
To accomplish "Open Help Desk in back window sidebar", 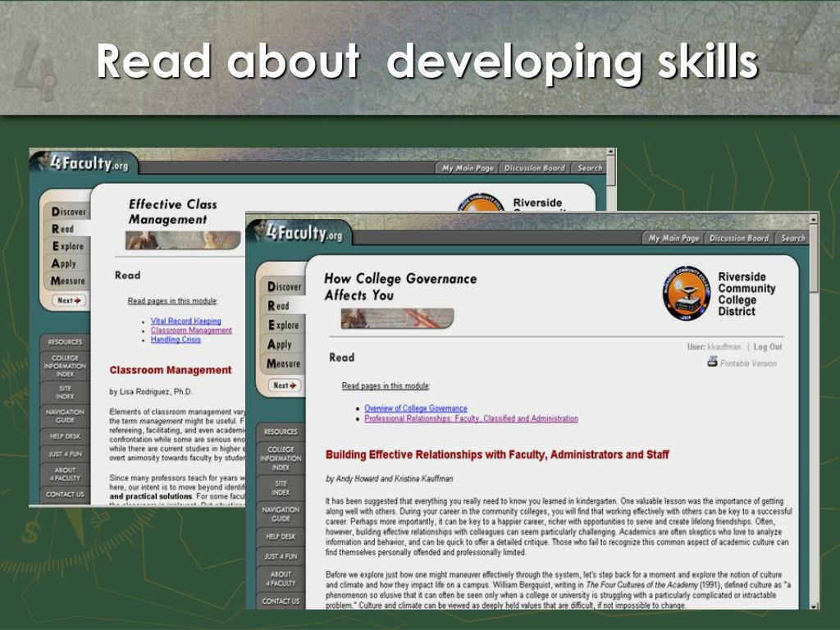I will click(66, 436).
